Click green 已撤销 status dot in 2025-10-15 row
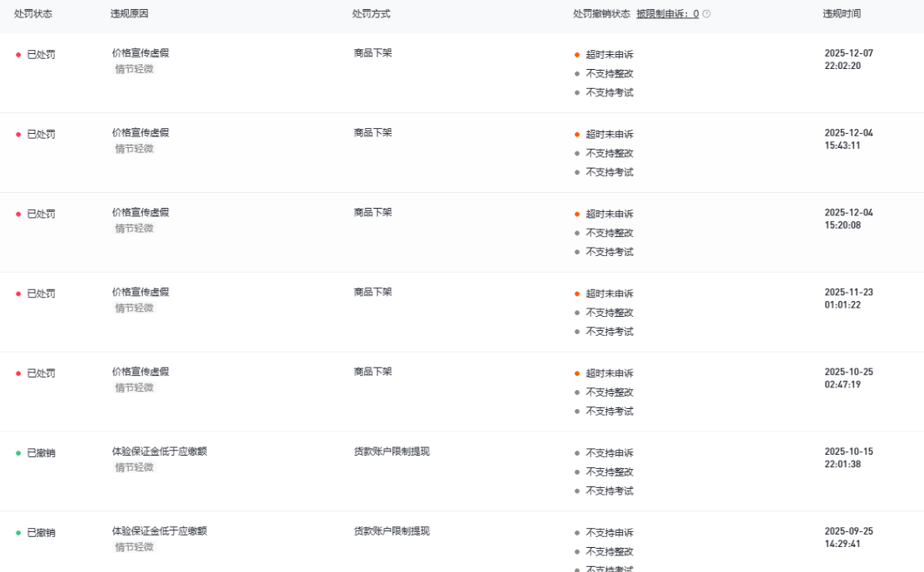924x572 pixels. point(18,453)
